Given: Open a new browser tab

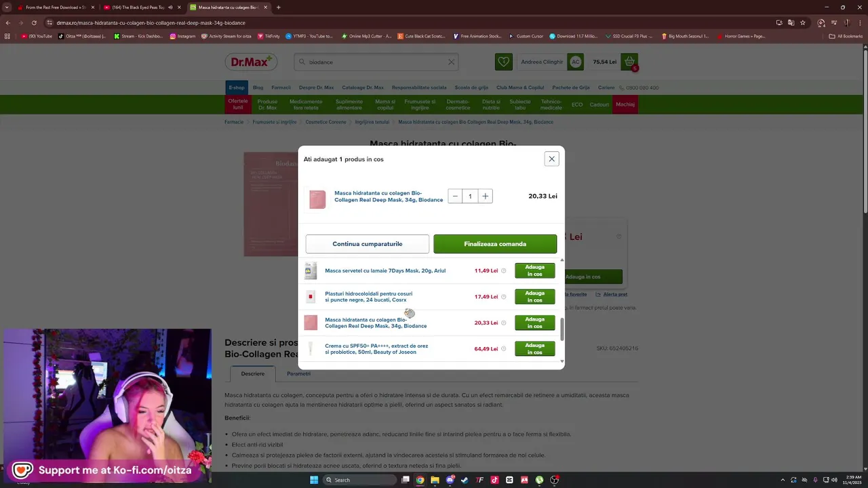Looking at the screenshot, I should 279,7.
